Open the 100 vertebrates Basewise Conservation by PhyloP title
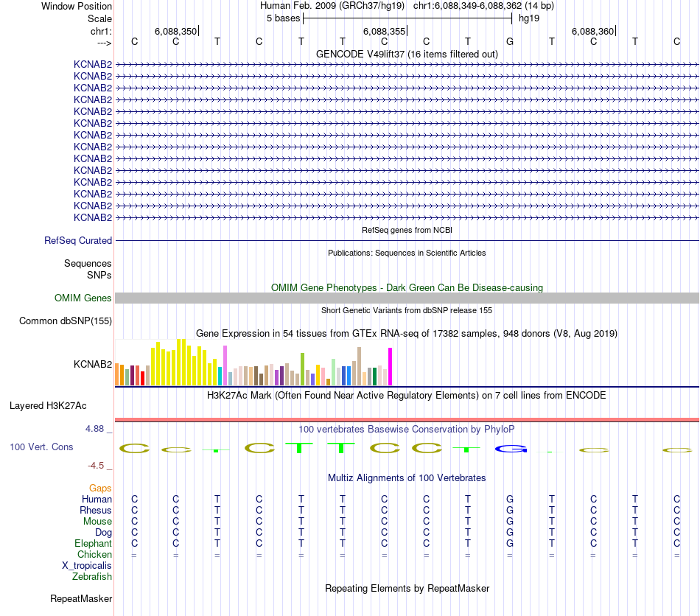The image size is (700, 616). pyautogui.click(x=407, y=430)
